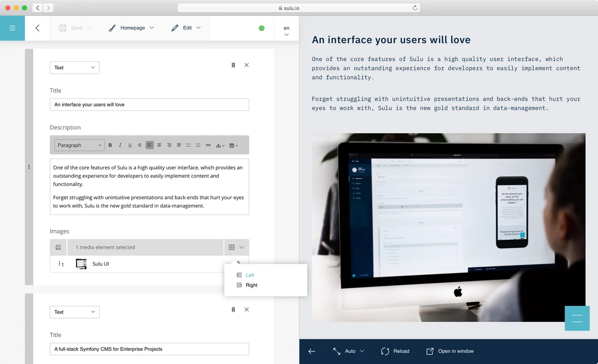This screenshot has width=598, height=364.
Task: Delete the Text block using the trash icon
Action: pos(233,65)
